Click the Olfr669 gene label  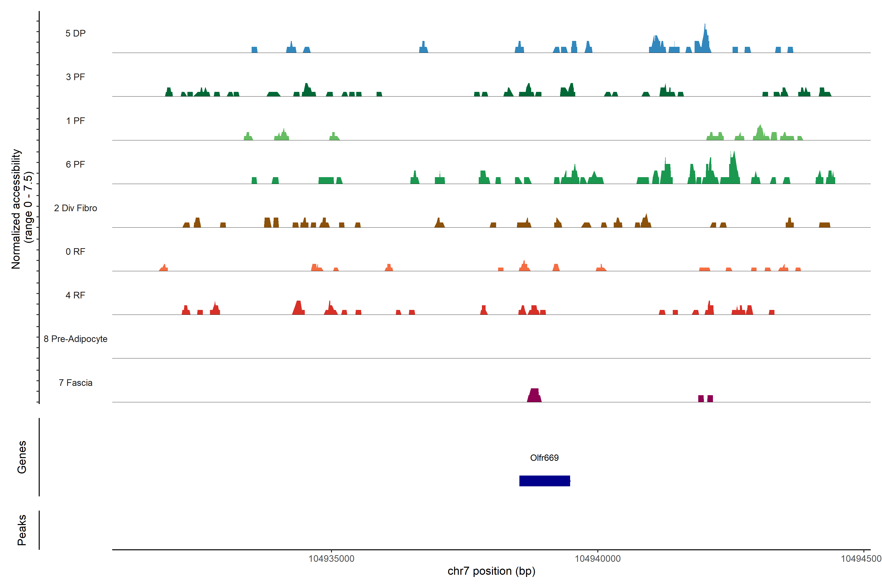[x=544, y=458]
